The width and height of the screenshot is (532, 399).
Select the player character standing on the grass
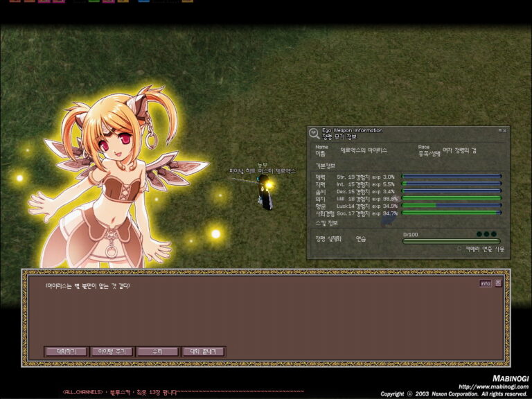(x=266, y=193)
